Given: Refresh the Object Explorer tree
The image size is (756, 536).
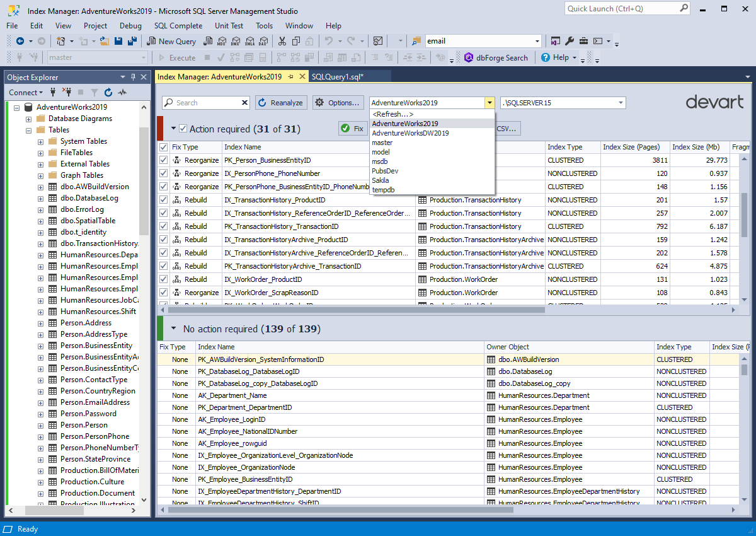Looking at the screenshot, I should click(107, 91).
